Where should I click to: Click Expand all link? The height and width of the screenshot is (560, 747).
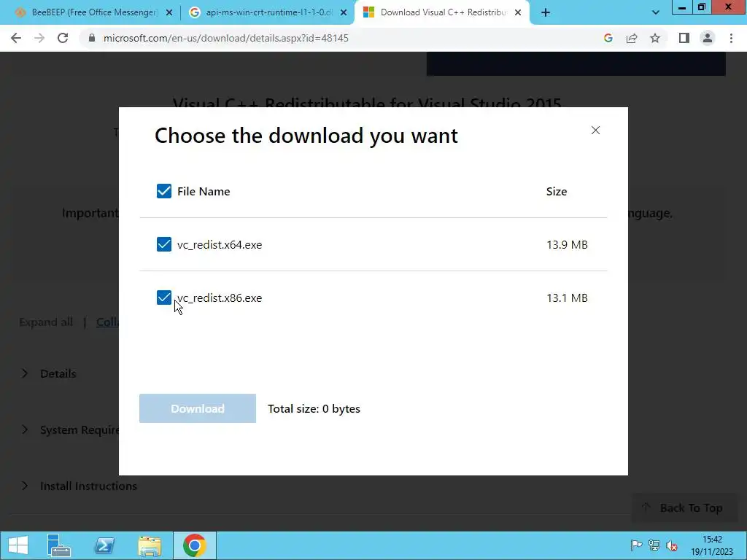[46, 322]
